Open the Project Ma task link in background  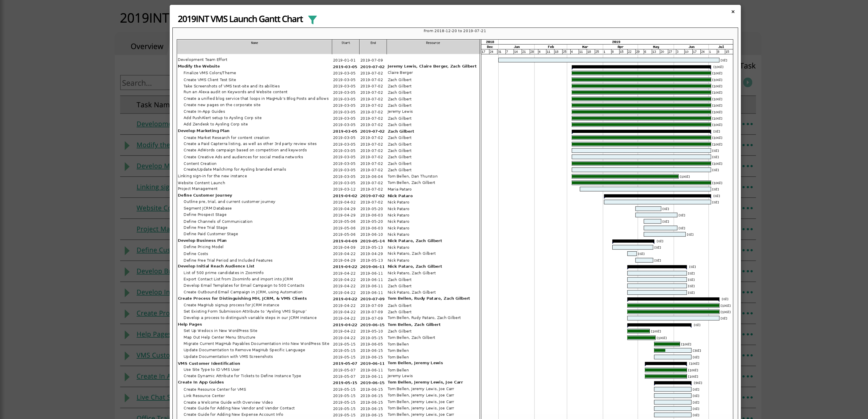coord(153,229)
